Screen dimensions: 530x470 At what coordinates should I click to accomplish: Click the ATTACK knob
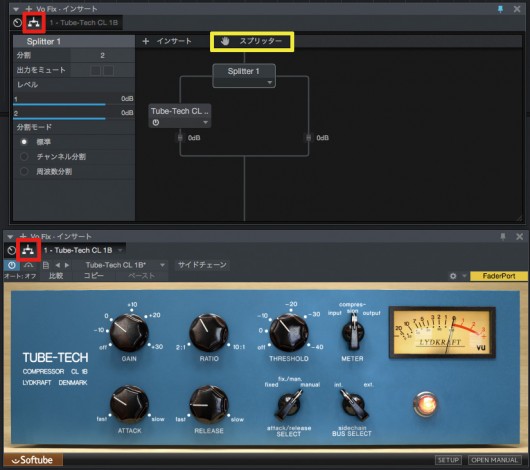pos(129,404)
